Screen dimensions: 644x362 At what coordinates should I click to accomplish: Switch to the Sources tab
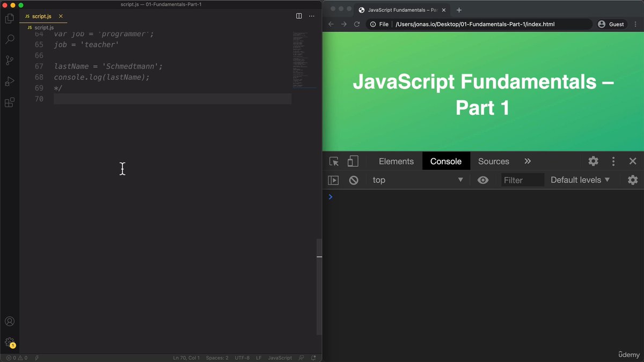pos(494,161)
